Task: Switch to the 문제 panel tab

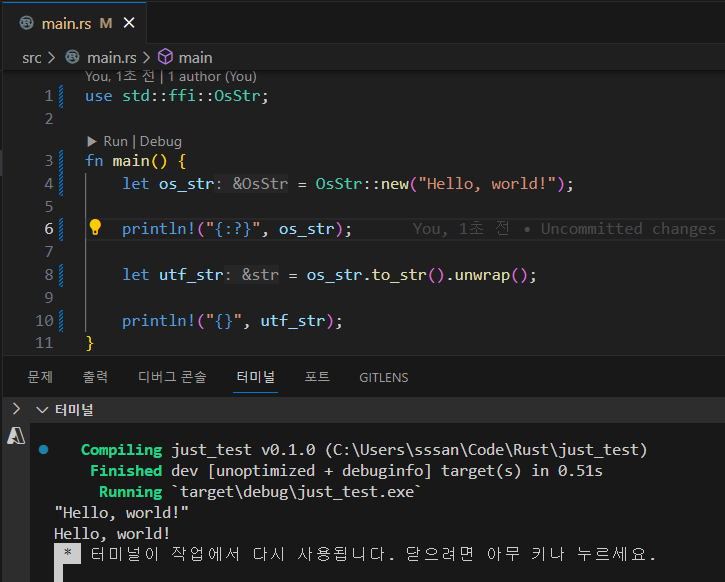Action: click(40, 377)
